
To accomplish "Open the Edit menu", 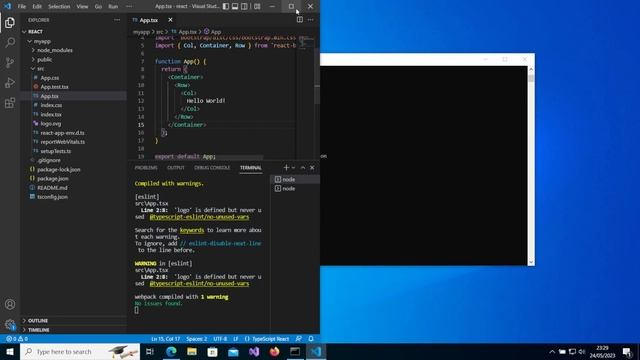I will [37, 7].
